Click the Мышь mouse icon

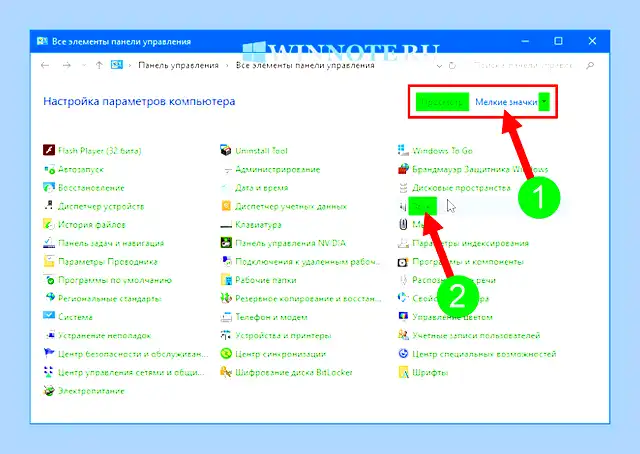click(x=403, y=225)
